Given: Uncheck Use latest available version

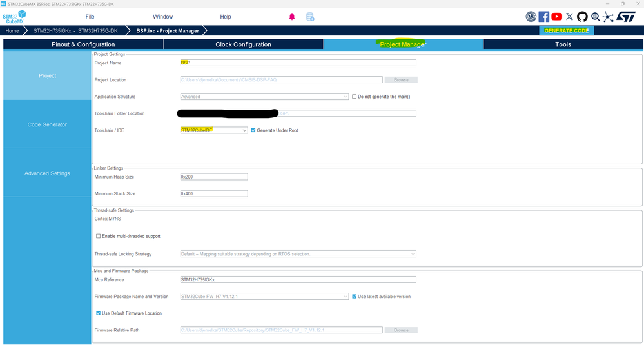Looking at the screenshot, I should coord(355,296).
